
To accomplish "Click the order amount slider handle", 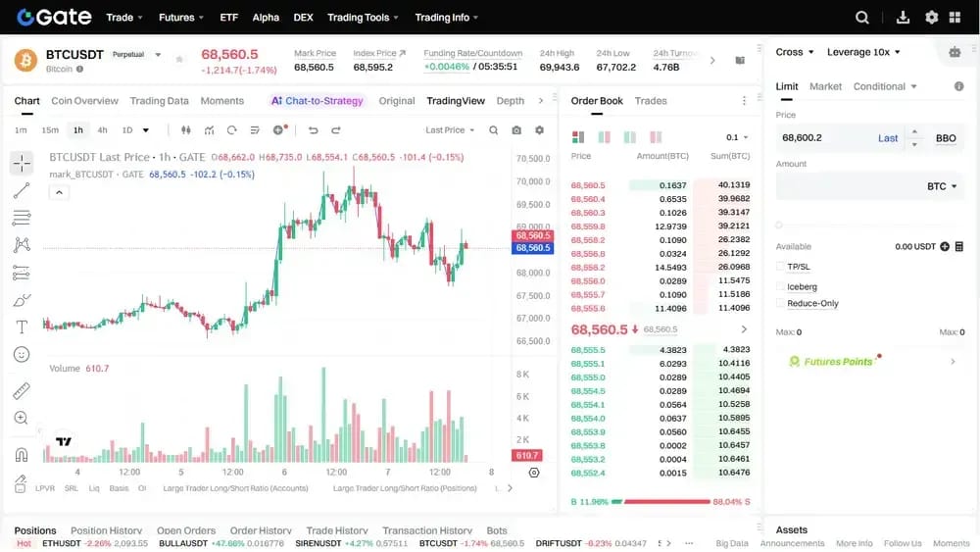I will (x=779, y=226).
